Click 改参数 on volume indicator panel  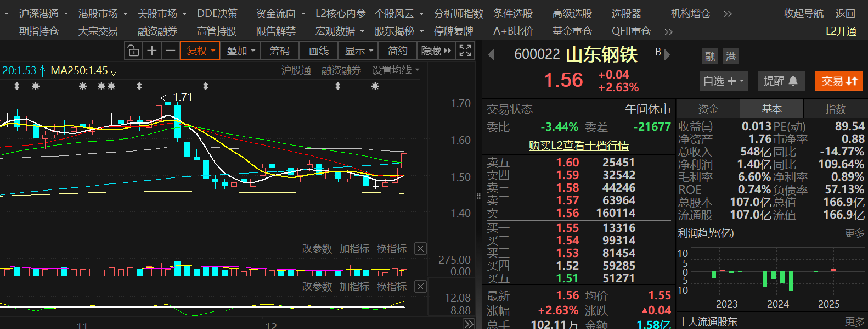(317, 249)
